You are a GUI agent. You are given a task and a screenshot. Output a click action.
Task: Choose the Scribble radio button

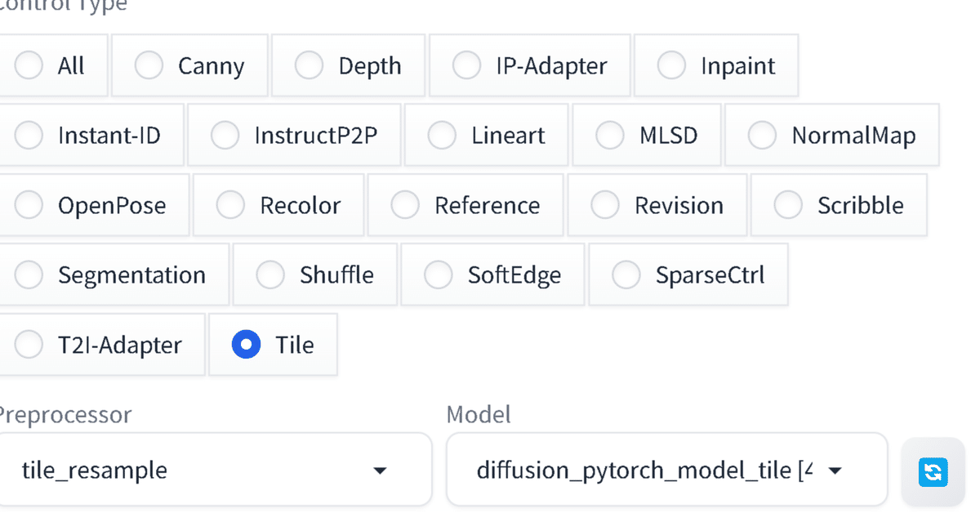788,205
